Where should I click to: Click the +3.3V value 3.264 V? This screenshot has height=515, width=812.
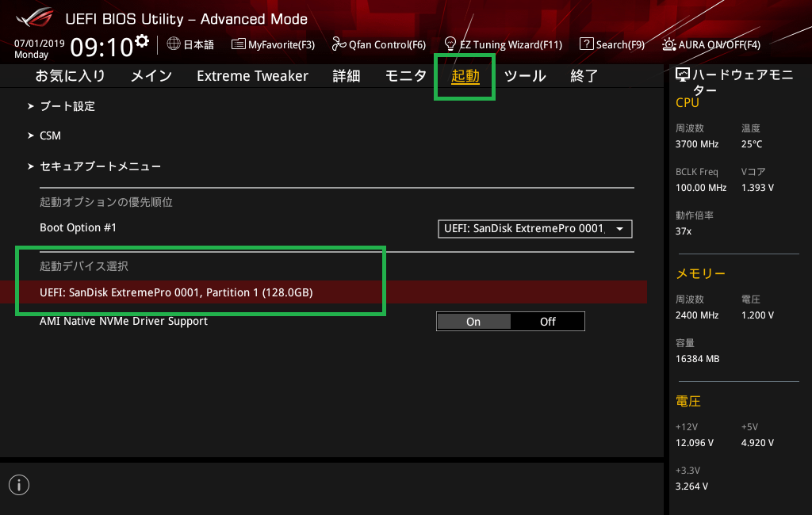pyautogui.click(x=691, y=486)
